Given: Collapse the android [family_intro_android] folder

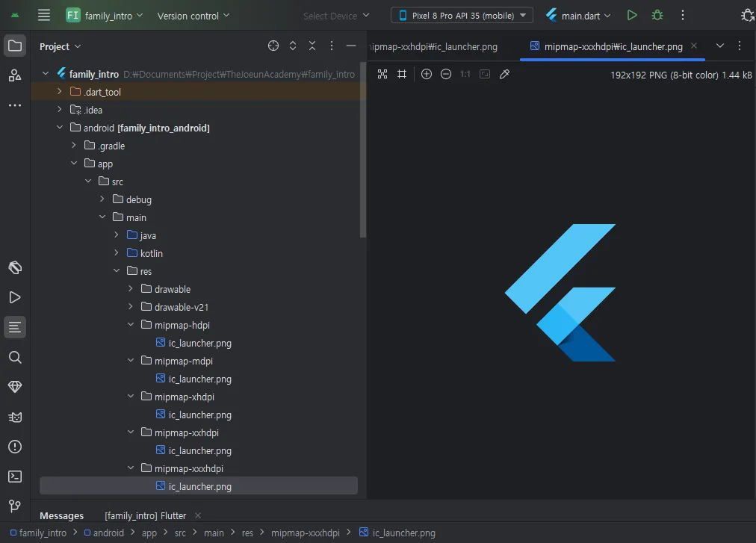Looking at the screenshot, I should [x=59, y=127].
